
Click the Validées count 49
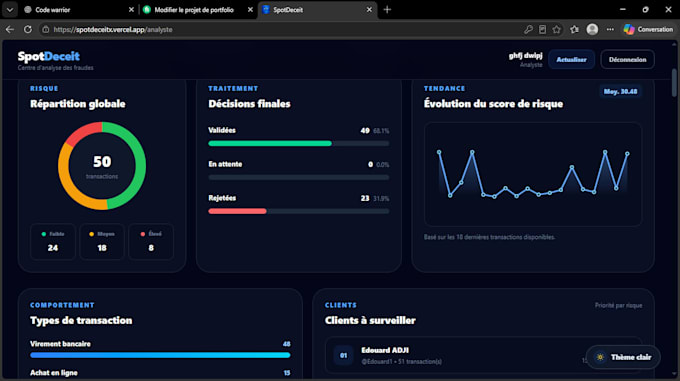coord(365,130)
